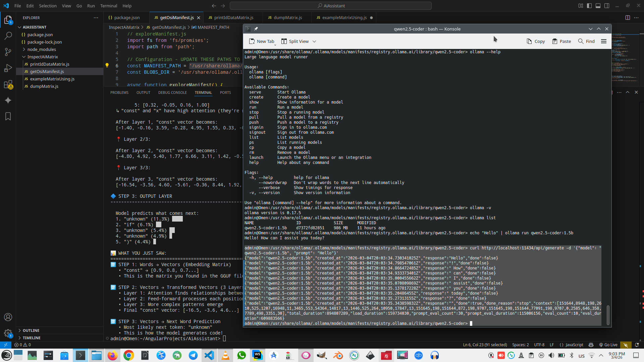Viewport: 644px width, 362px height.
Task: Toggle the Secondary Side Bar layout button
Action: 607,6
